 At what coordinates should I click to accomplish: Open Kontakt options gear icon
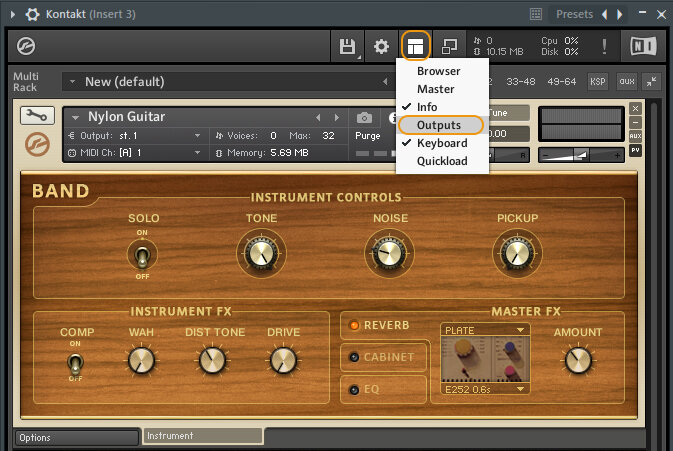click(381, 46)
